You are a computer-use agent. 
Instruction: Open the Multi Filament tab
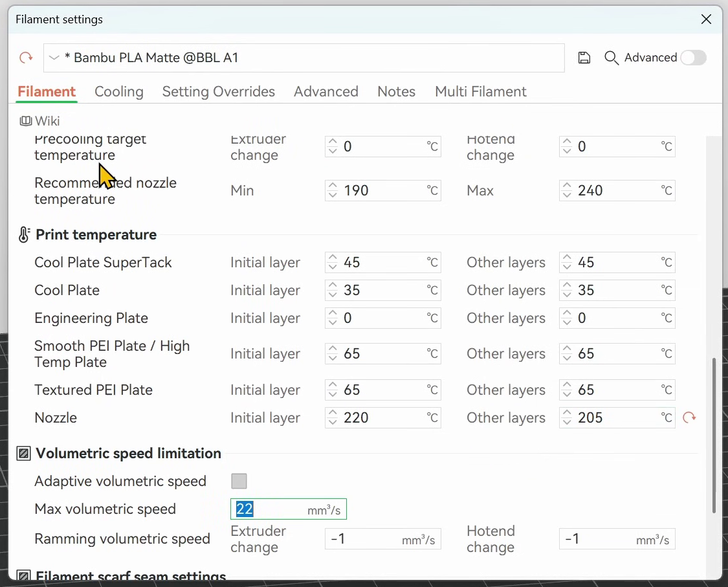click(481, 91)
